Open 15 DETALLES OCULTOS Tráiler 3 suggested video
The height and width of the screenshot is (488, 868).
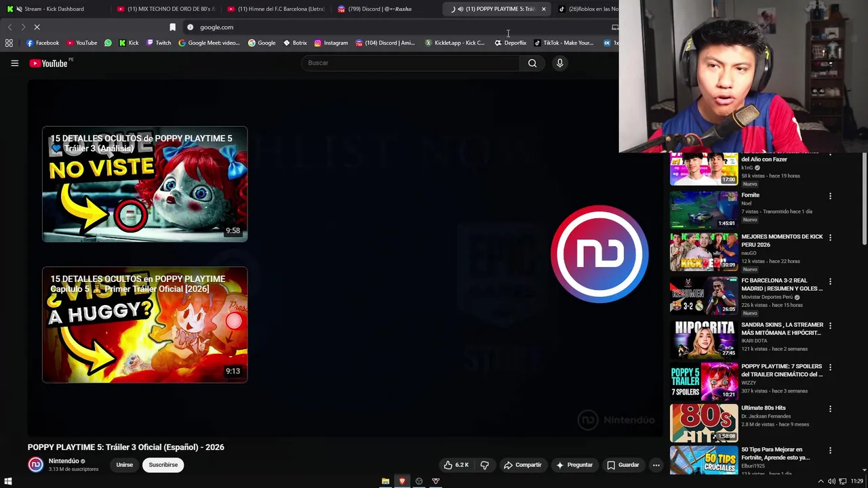pyautogui.click(x=144, y=184)
